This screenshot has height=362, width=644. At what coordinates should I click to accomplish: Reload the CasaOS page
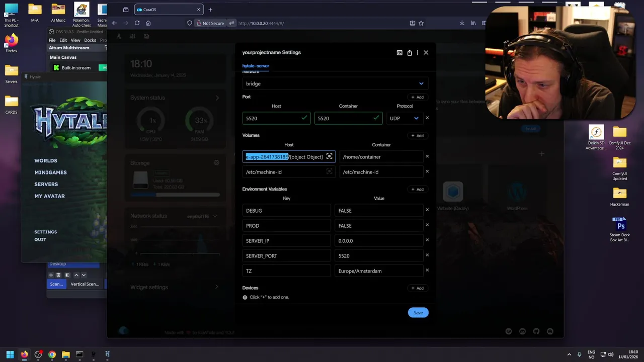(137, 23)
